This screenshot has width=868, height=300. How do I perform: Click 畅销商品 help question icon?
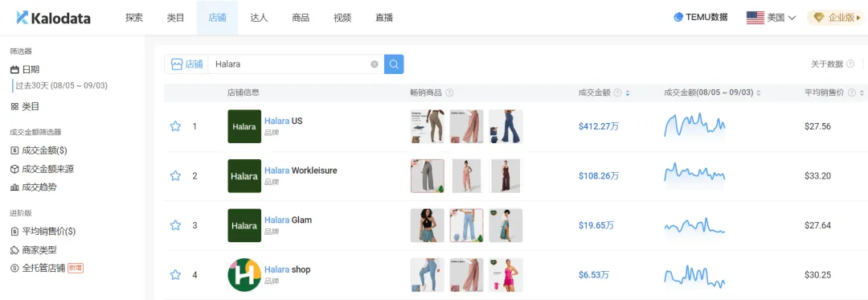(449, 93)
